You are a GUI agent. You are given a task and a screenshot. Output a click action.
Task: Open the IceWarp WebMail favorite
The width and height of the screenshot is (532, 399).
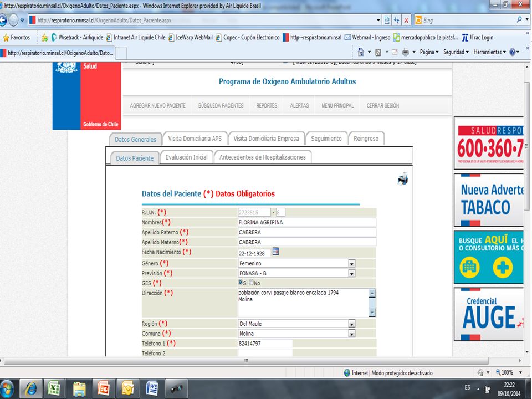[x=190, y=37]
